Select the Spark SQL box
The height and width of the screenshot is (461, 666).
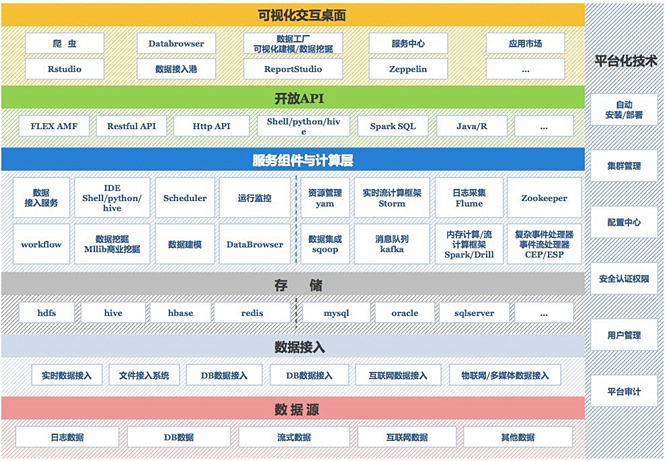[392, 126]
